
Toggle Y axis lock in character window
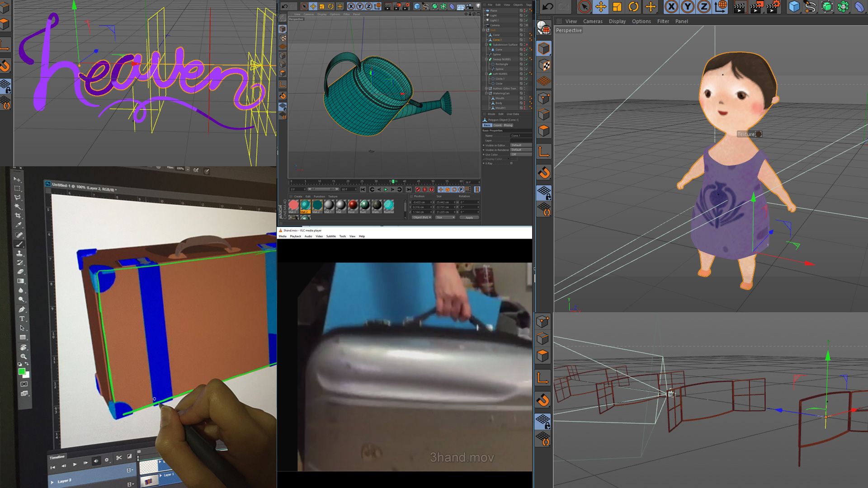(688, 6)
